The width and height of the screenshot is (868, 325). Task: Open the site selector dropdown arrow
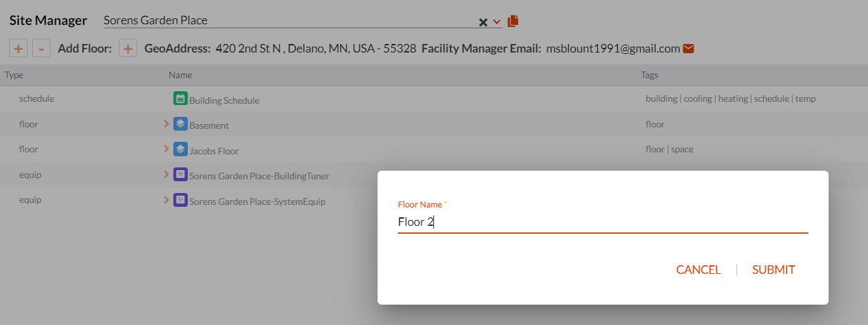click(x=496, y=22)
